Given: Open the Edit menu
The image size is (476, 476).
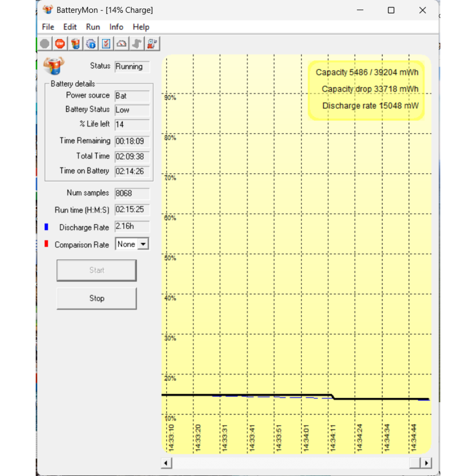Looking at the screenshot, I should pos(70,27).
